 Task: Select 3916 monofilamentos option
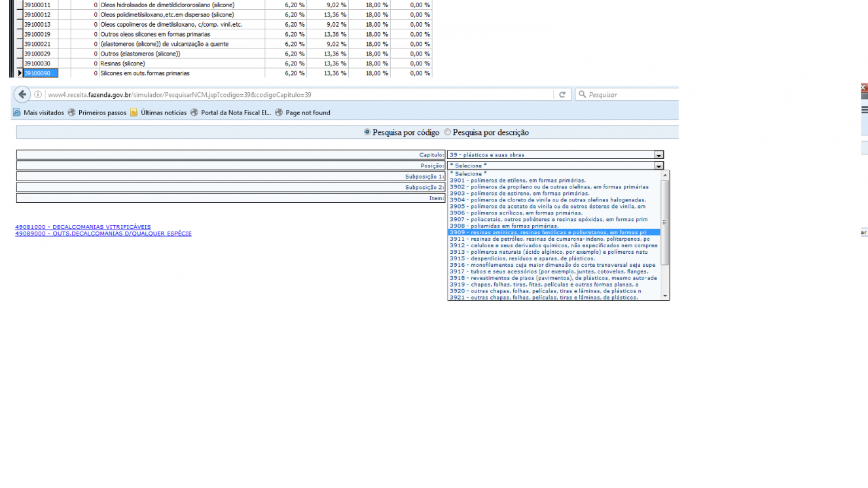coord(554,265)
